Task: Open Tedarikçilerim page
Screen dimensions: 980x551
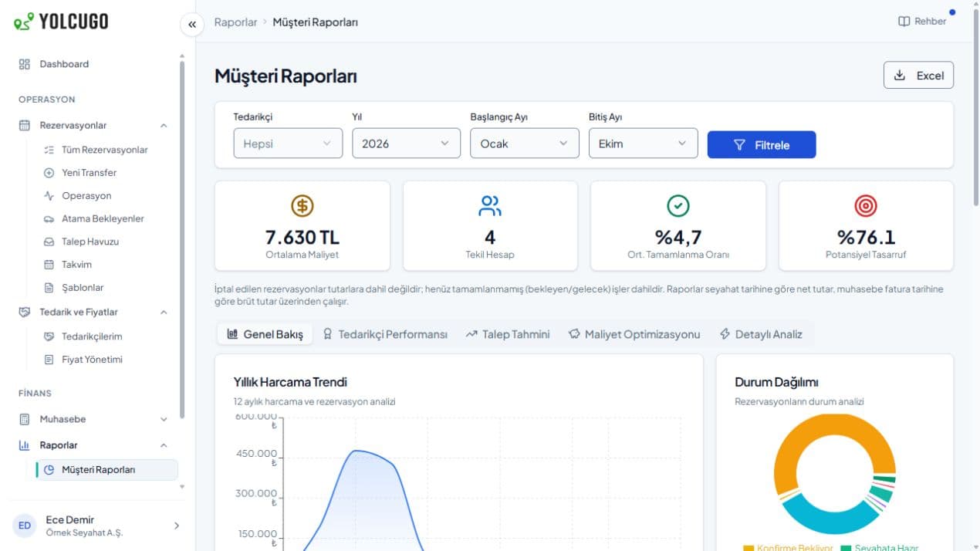Action: pyautogui.click(x=92, y=336)
